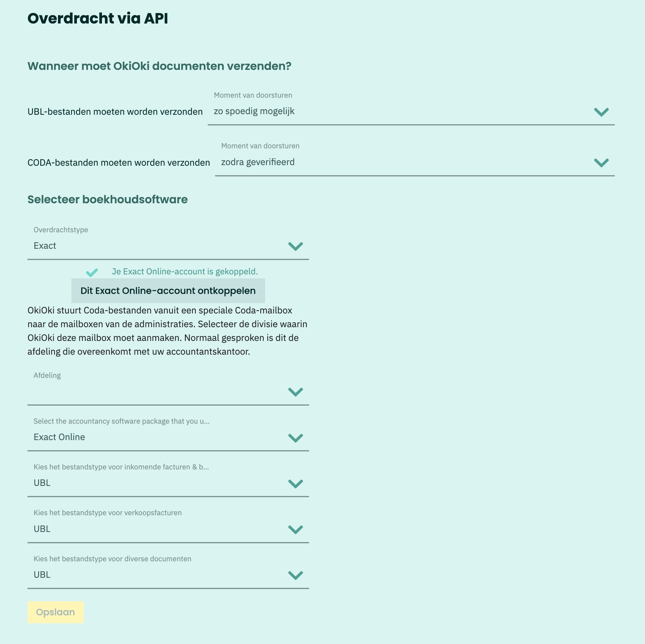The width and height of the screenshot is (645, 644).
Task: Click the chevron for the diverse documenten UBL field
Action: point(295,575)
